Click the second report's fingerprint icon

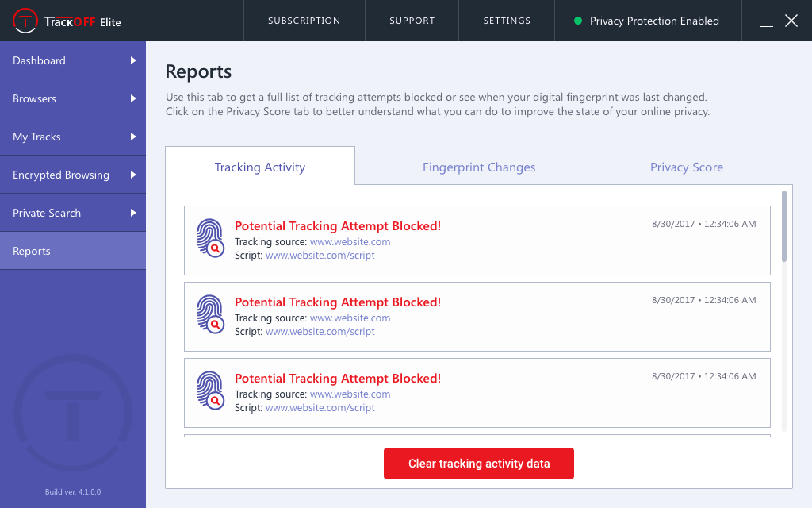[210, 314]
